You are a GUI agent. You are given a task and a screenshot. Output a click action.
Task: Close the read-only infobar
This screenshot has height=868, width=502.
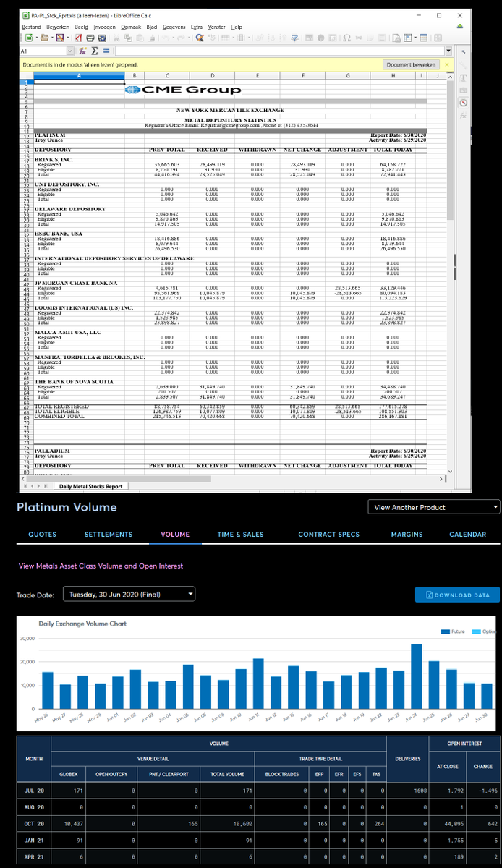point(447,64)
